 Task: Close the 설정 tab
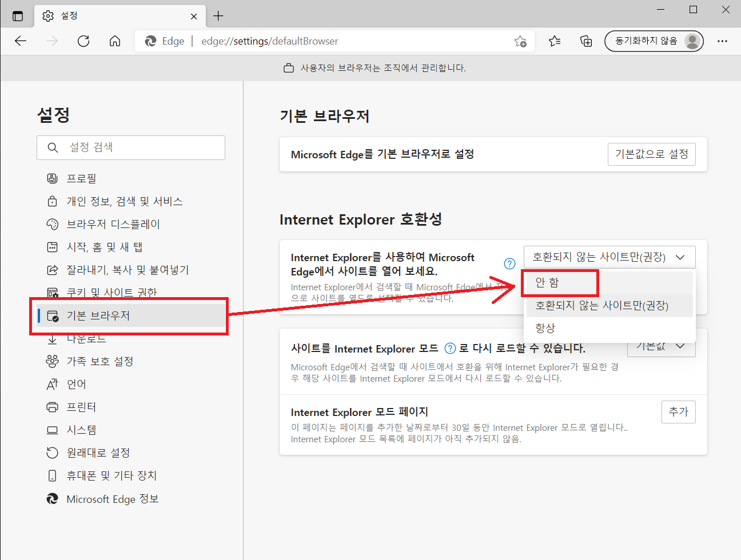194,16
